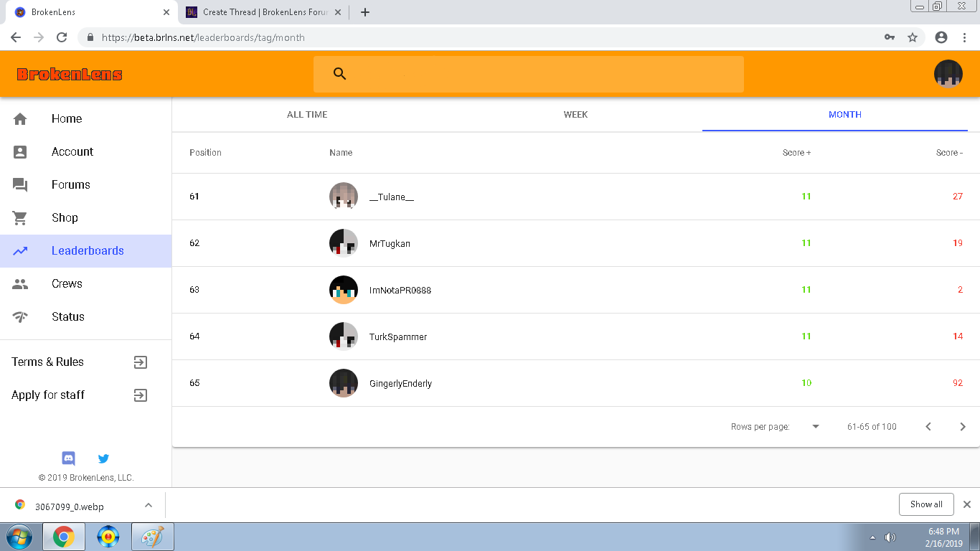Open Status in the sidebar
The image size is (980, 551).
(86, 317)
